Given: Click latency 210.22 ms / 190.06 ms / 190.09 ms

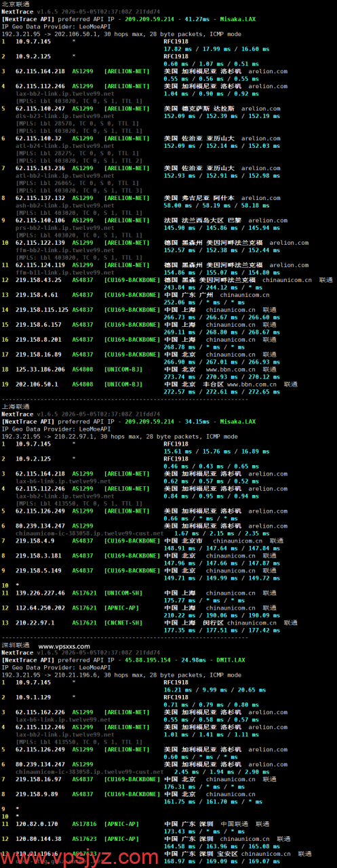Looking at the screenshot, I should click(x=222, y=615).
